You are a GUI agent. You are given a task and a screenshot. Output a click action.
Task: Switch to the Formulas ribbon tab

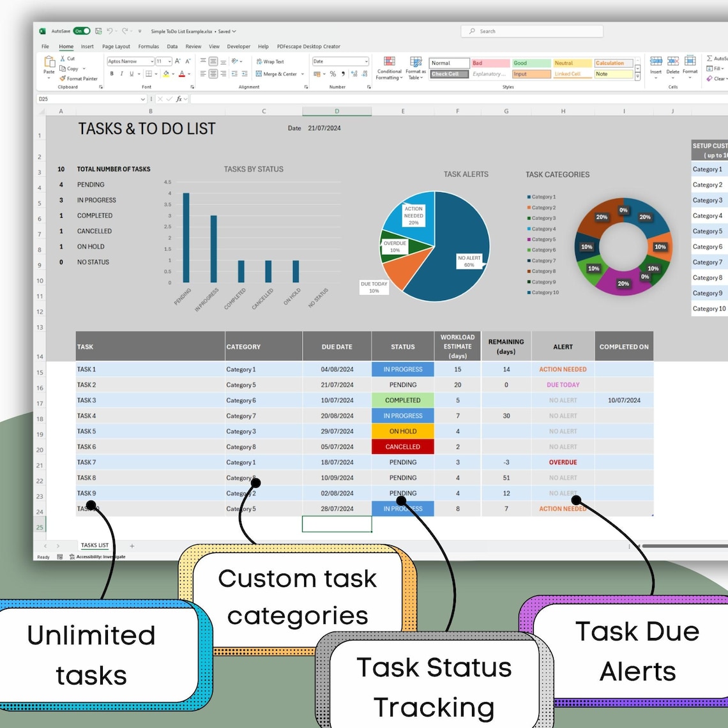click(x=148, y=46)
